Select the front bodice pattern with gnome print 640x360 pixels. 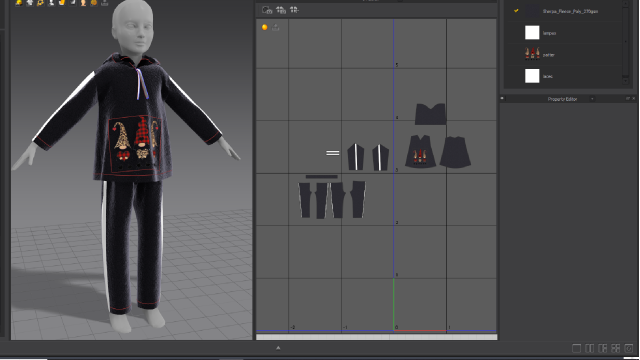[x=420, y=151]
